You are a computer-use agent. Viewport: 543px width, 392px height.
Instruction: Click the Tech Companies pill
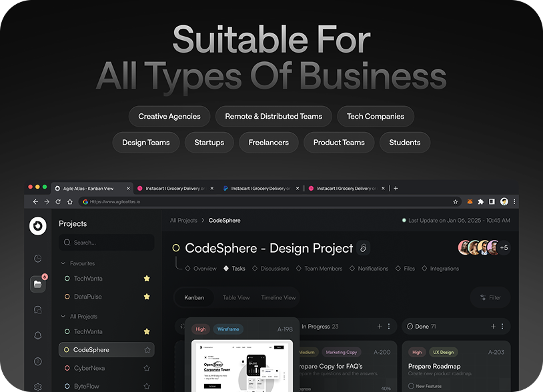(376, 116)
